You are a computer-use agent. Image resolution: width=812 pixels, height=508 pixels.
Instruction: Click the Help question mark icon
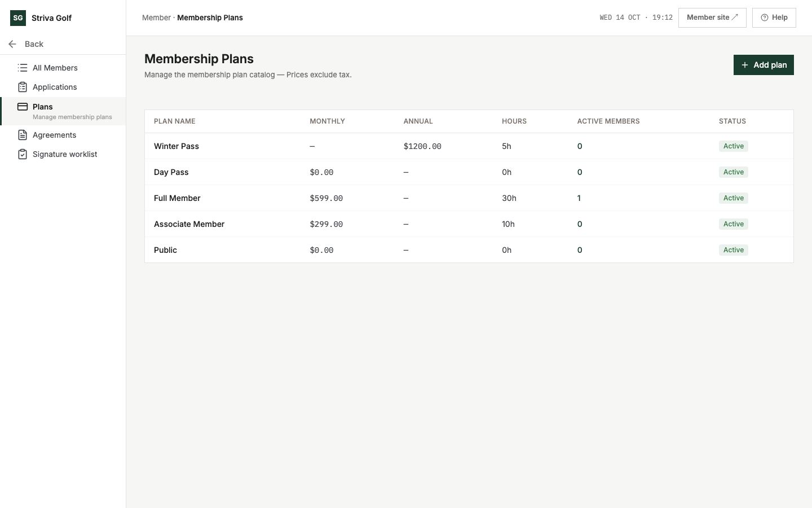765,17
